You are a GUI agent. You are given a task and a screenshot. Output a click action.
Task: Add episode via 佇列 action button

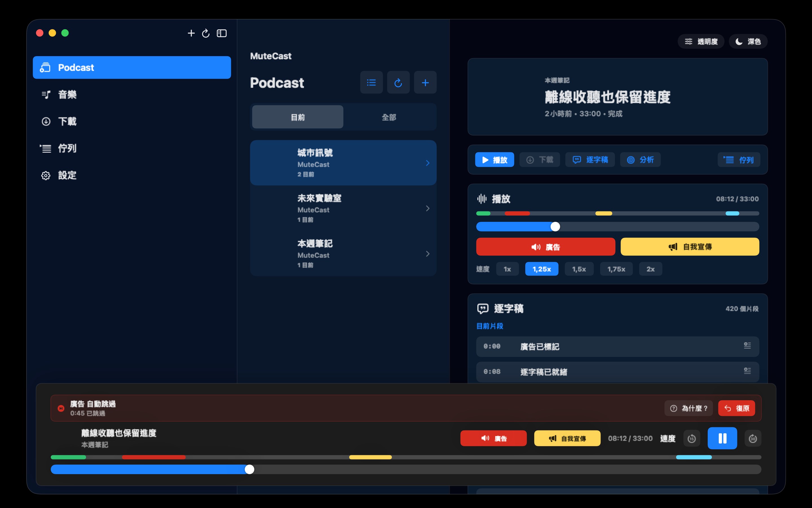[739, 159]
